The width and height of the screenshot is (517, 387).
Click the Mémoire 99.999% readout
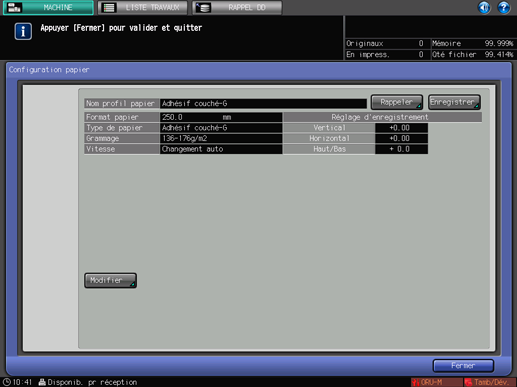473,43
